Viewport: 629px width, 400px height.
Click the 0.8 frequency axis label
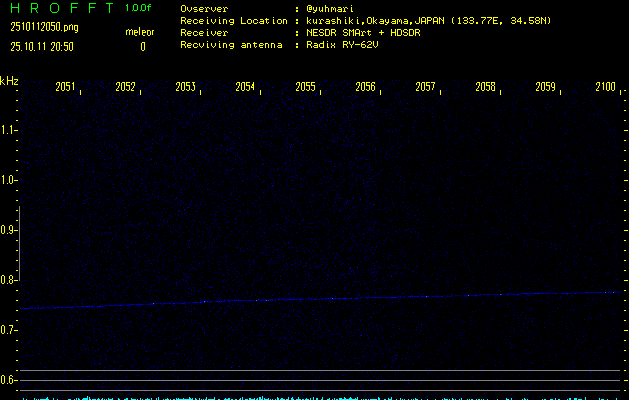click(9, 280)
